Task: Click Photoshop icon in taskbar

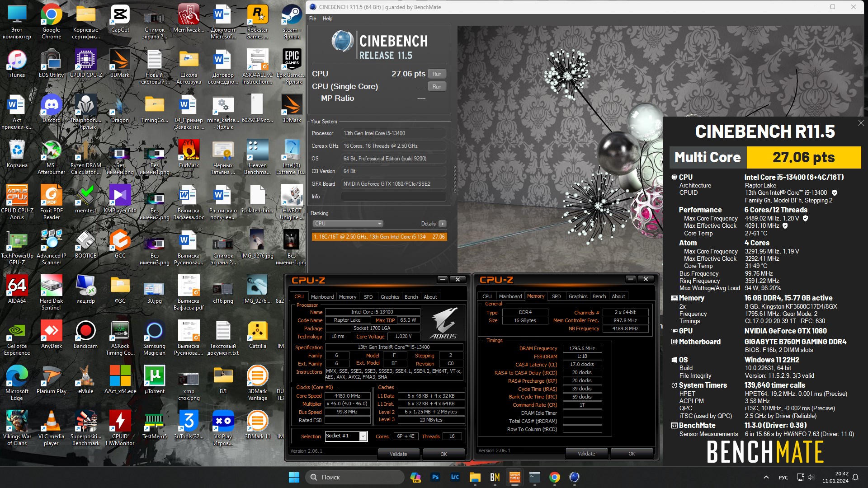Action: [x=435, y=477]
